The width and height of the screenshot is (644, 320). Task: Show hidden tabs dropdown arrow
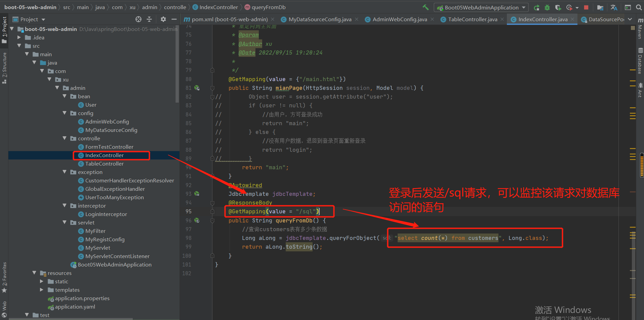tap(630, 19)
